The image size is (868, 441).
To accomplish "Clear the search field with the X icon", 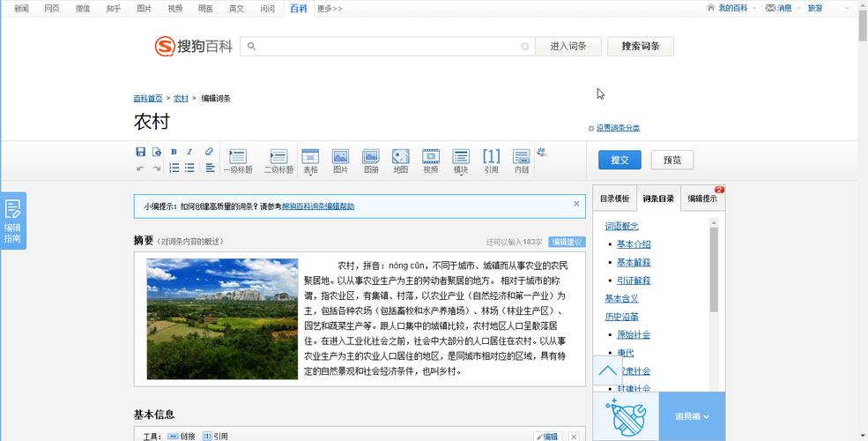I will click(525, 47).
